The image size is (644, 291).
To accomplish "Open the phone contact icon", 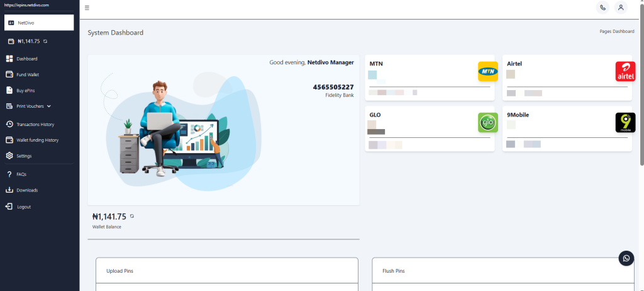I will (602, 8).
